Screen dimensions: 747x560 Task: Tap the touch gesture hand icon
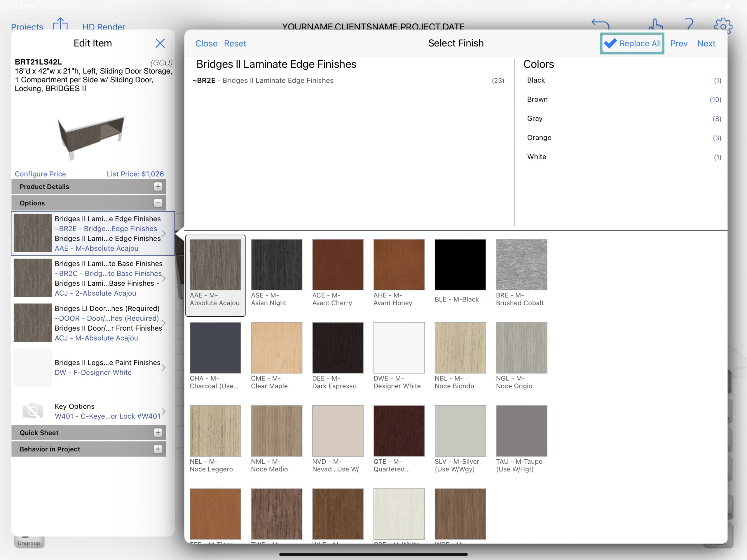click(x=655, y=25)
